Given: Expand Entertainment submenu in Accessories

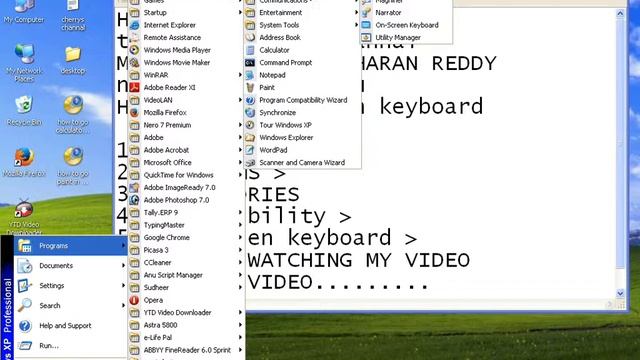Looking at the screenshot, I should pos(302,13).
